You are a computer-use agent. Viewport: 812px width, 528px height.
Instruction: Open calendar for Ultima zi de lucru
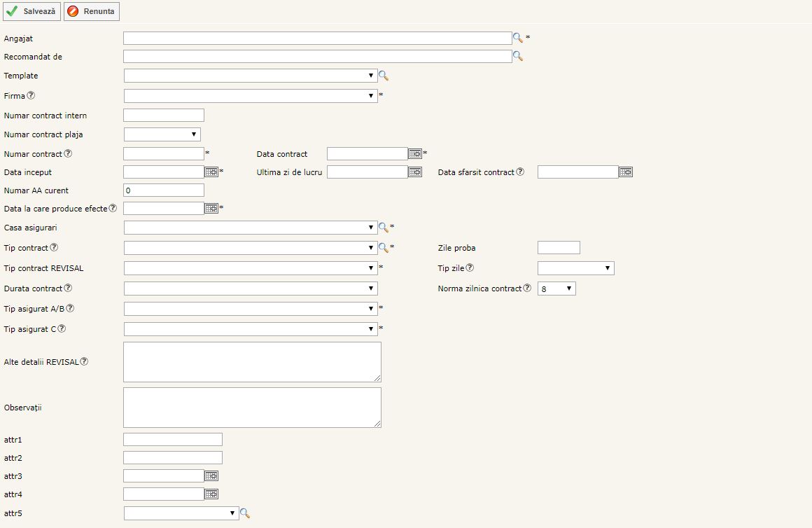tap(415, 172)
